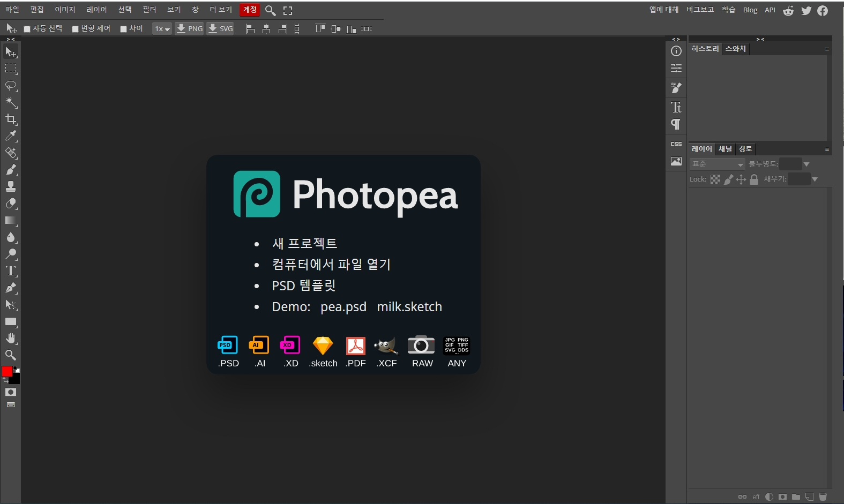Select the Gradient tool

(11, 220)
